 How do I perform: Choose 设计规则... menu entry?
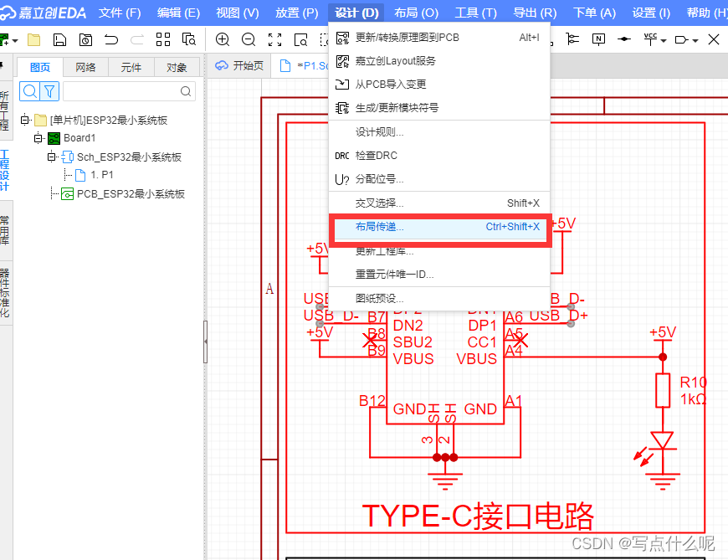pos(439,132)
